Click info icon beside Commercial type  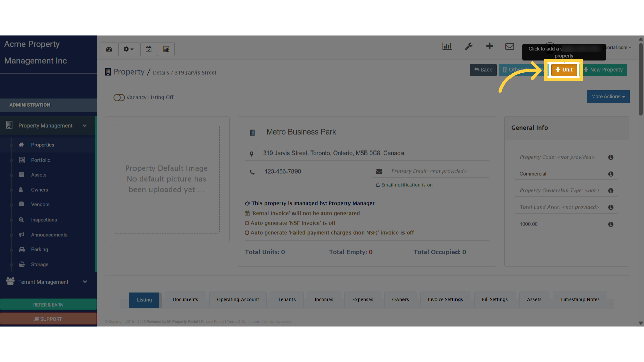(611, 174)
